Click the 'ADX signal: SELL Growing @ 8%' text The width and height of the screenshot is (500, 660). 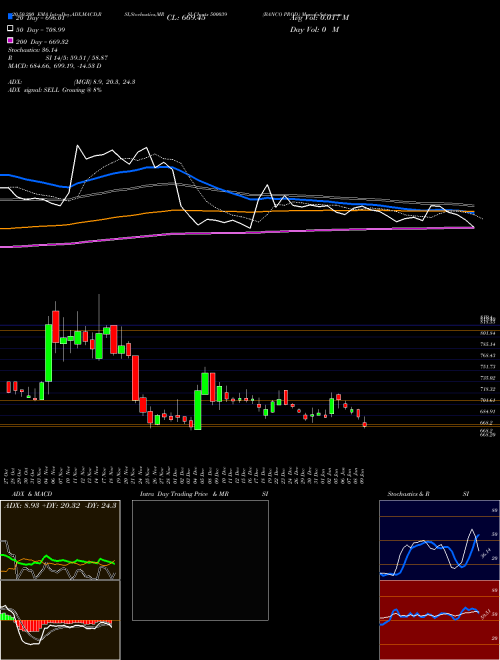pyautogui.click(x=54, y=90)
